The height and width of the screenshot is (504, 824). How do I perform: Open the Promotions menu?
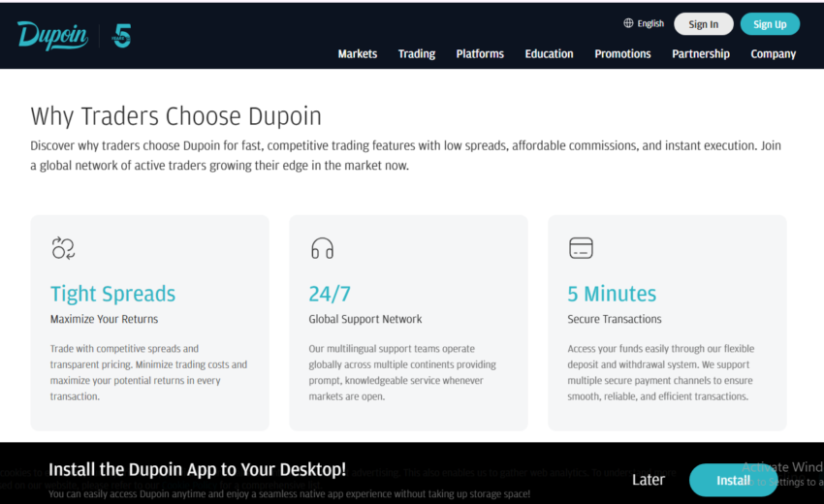pyautogui.click(x=622, y=53)
